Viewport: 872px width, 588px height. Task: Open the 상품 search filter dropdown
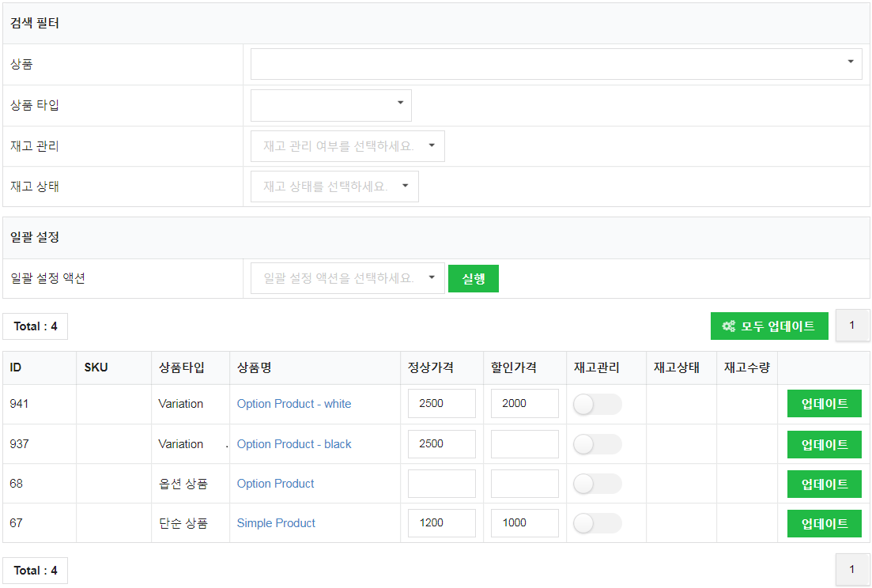click(x=556, y=63)
